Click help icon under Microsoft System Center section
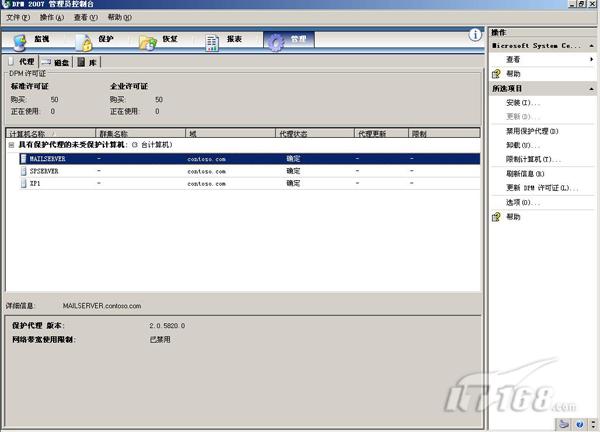This screenshot has height=432, width=600. (496, 73)
